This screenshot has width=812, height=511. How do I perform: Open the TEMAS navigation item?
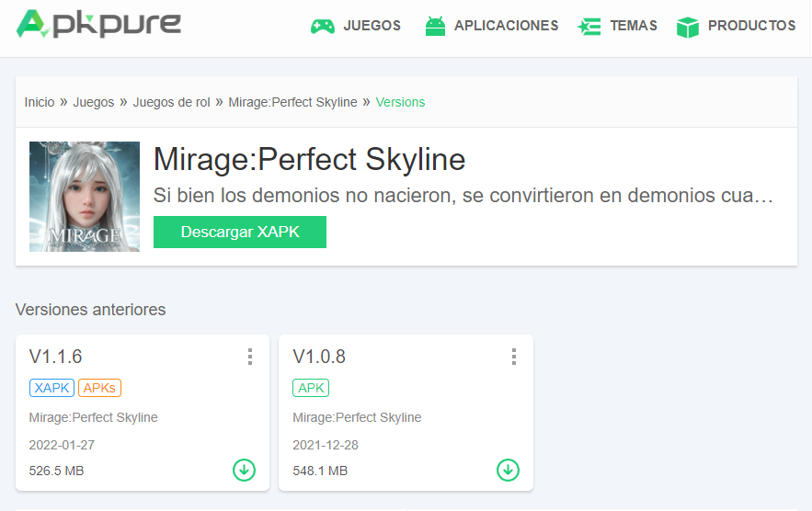click(x=633, y=26)
